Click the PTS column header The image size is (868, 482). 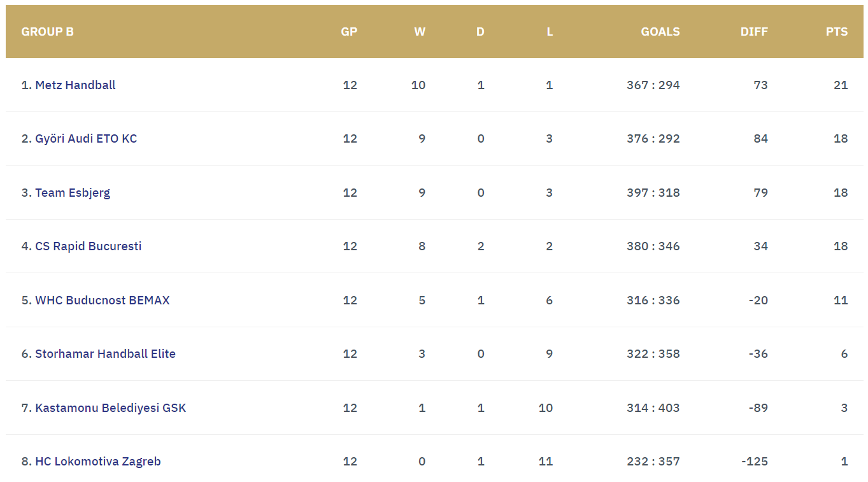click(837, 32)
